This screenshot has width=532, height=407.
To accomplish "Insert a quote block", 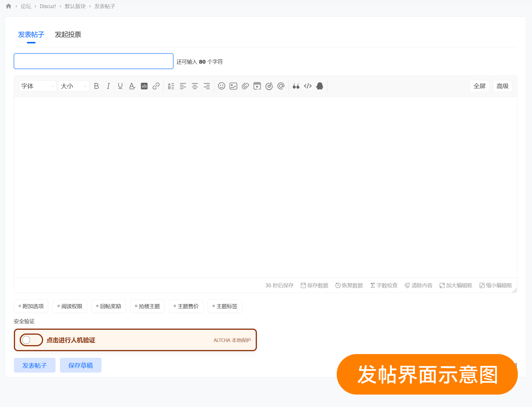I will (296, 86).
